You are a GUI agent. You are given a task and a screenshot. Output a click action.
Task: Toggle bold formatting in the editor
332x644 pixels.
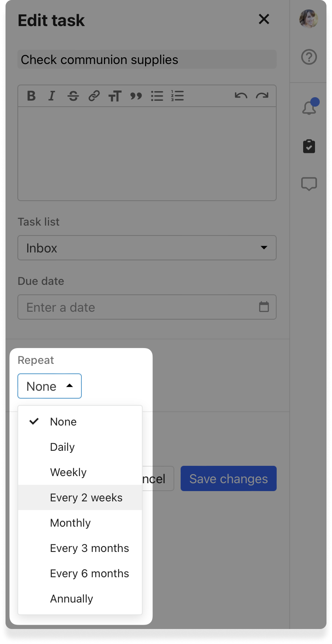[31, 96]
